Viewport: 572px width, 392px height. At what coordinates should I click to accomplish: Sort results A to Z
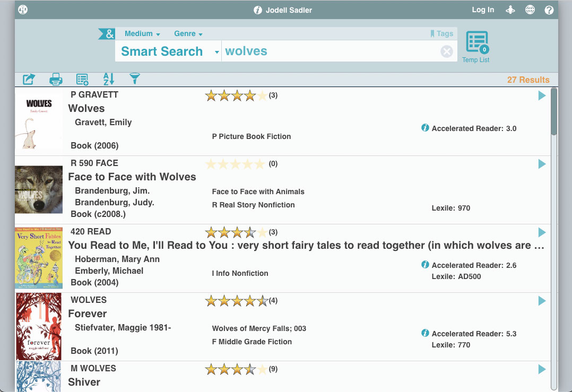click(108, 79)
